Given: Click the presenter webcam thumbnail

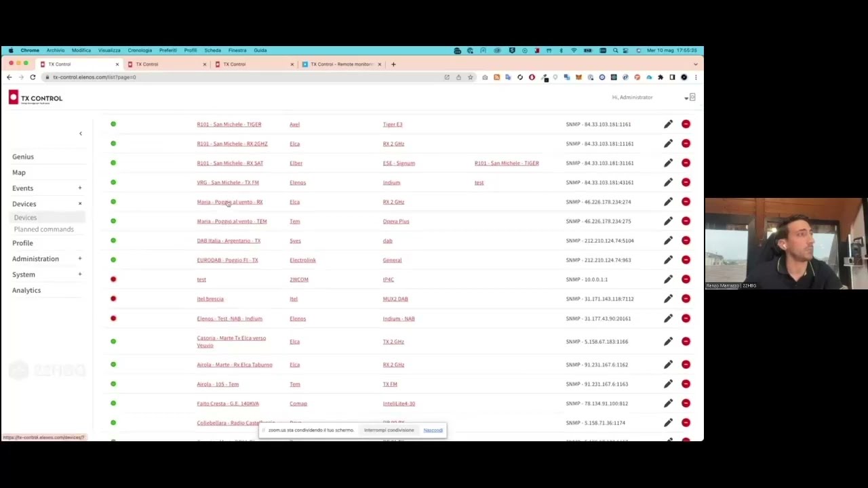Looking at the screenshot, I should (786, 244).
